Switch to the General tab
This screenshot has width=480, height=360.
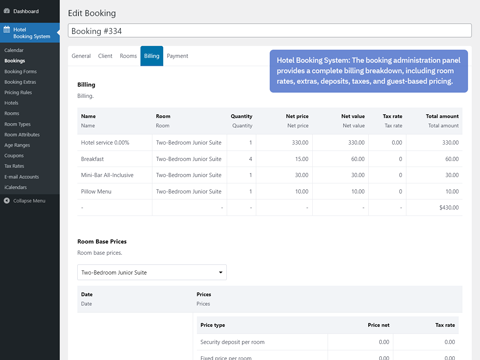[81, 56]
